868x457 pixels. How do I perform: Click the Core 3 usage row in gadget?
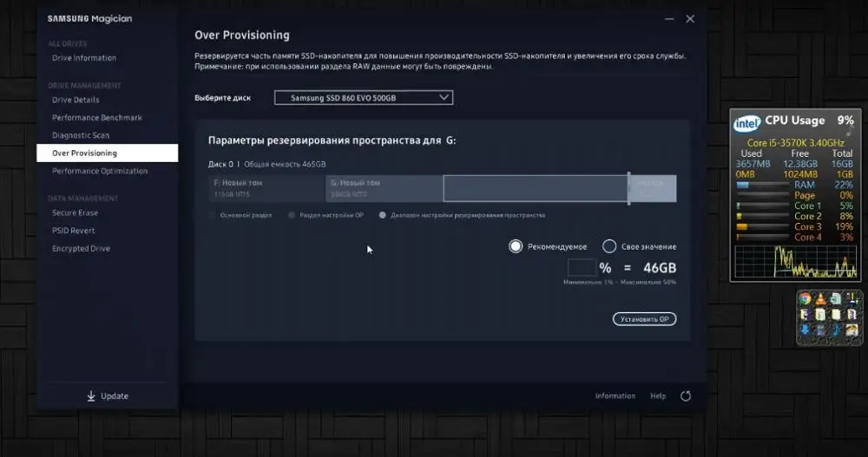[795, 227]
